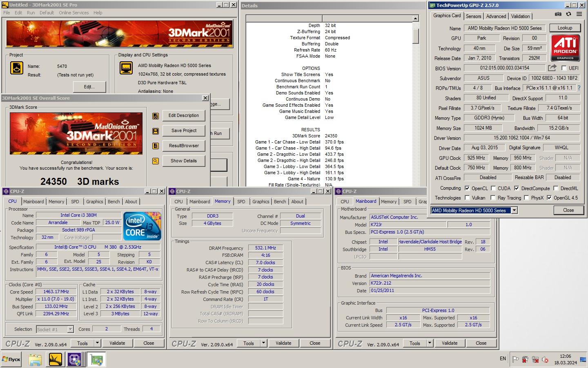
Task: Click the ATI Radeon Graphics logo
Action: click(565, 48)
